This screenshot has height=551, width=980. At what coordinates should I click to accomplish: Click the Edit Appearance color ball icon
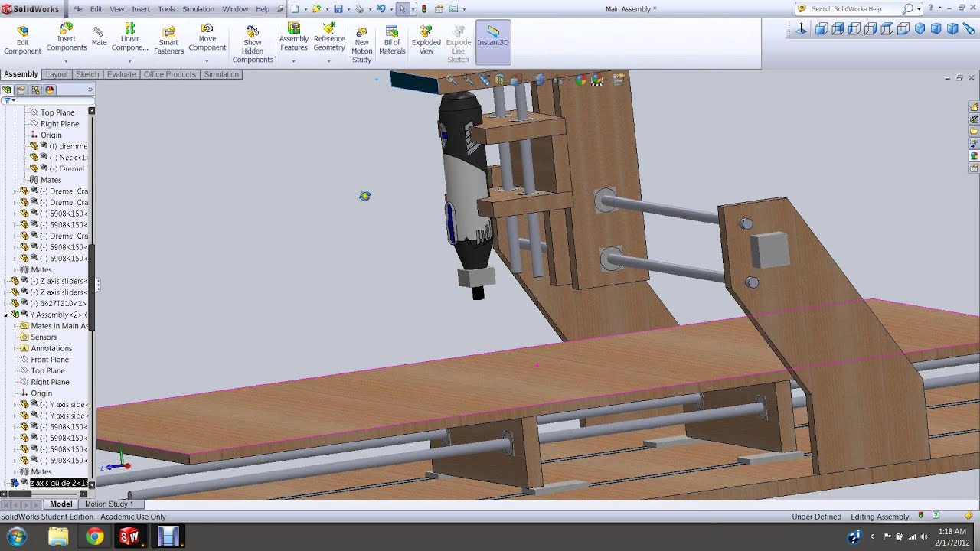580,80
